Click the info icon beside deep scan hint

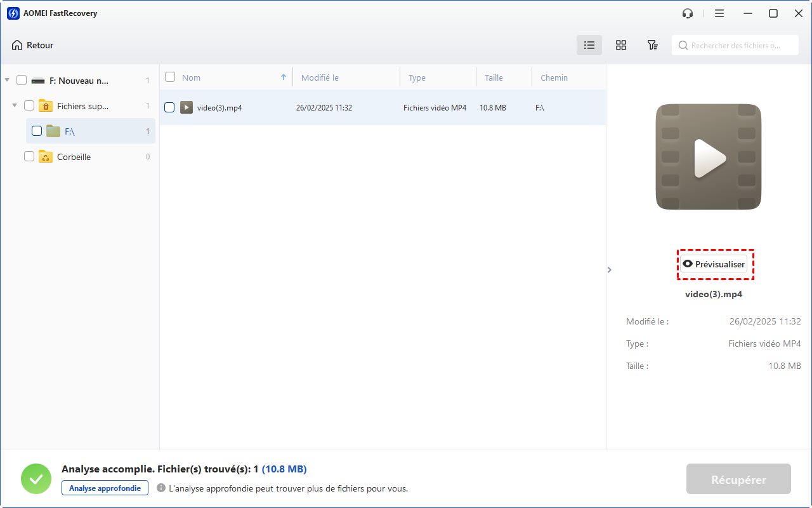161,488
